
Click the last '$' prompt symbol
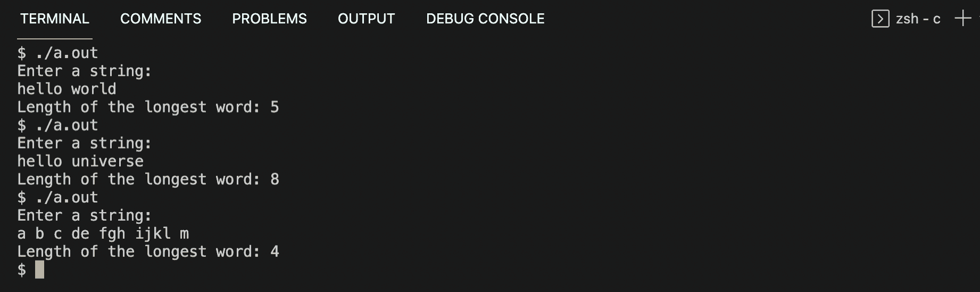21,270
